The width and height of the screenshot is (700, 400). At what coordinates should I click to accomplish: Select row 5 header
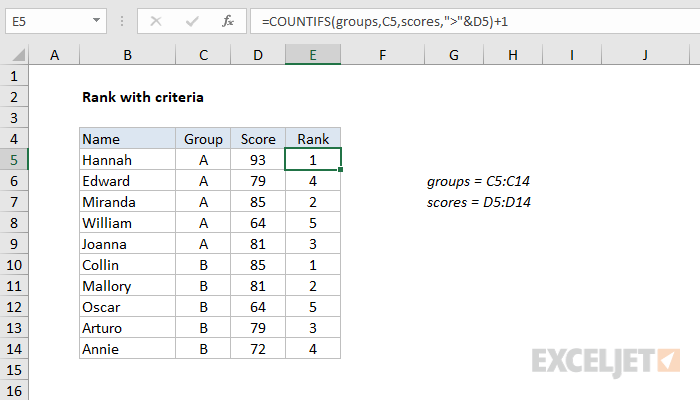pyautogui.click(x=14, y=160)
